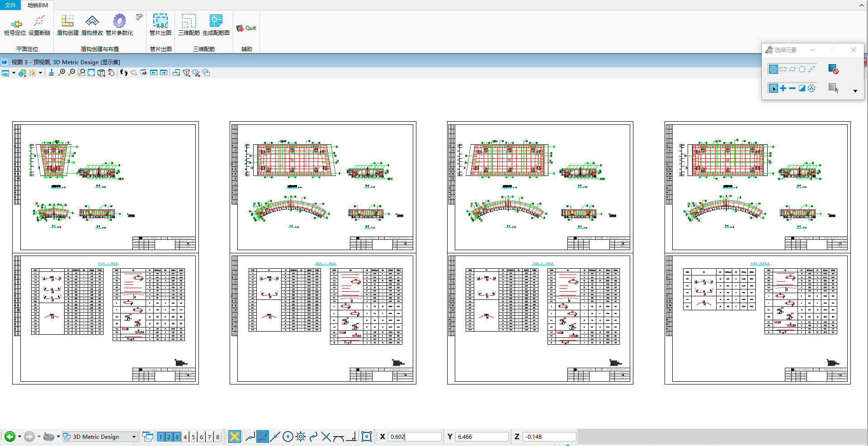Open the 3D Metric Design model dropdown
Image resolution: width=868 pixels, height=446 pixels.
134,437
